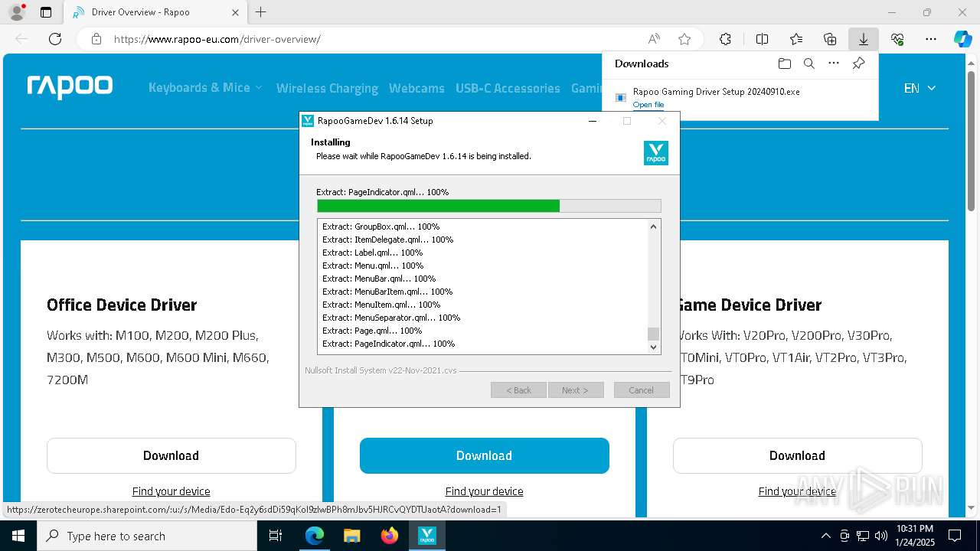The height and width of the screenshot is (551, 980).
Task: Click Download for Office Device Driver
Action: pos(171,455)
